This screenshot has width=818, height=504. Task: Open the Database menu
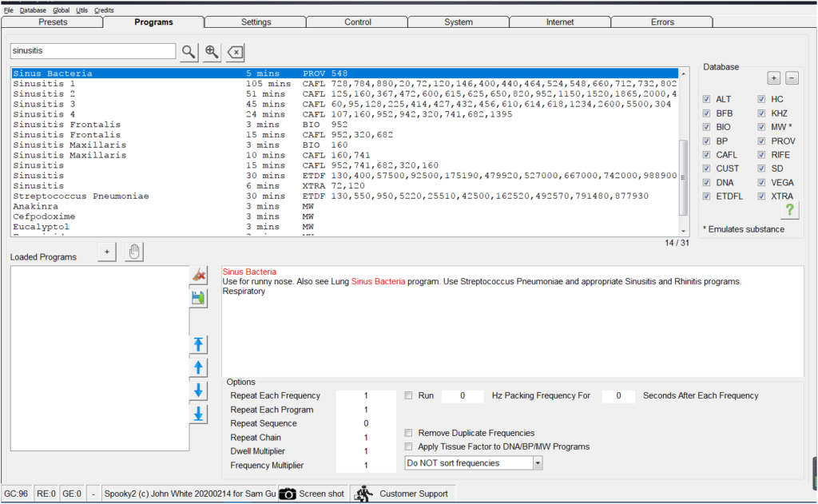33,10
